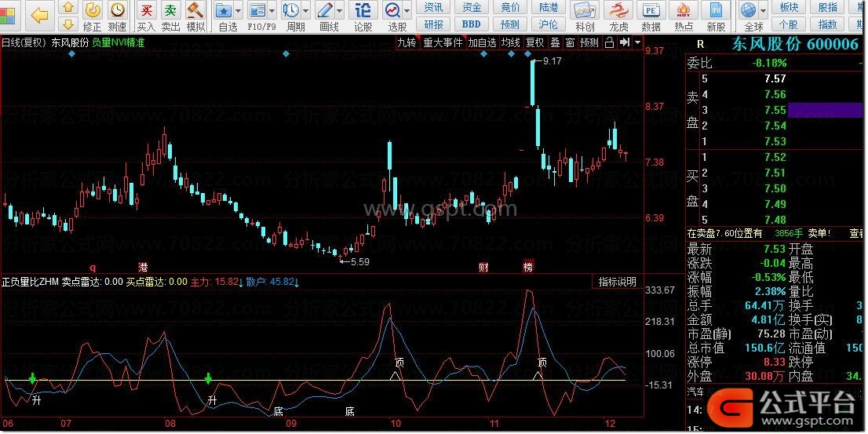The image size is (868, 434).
Task: Click the jump-to-end arrow icon on chart toolbar
Action: [625, 42]
